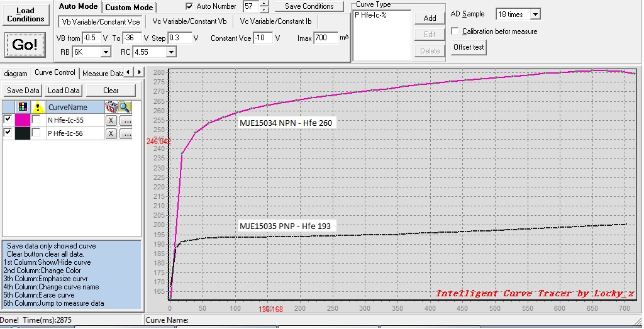Jump to measure data for N Hfe-Ic-55
The width and height of the screenshot is (644, 329).
coord(126,121)
